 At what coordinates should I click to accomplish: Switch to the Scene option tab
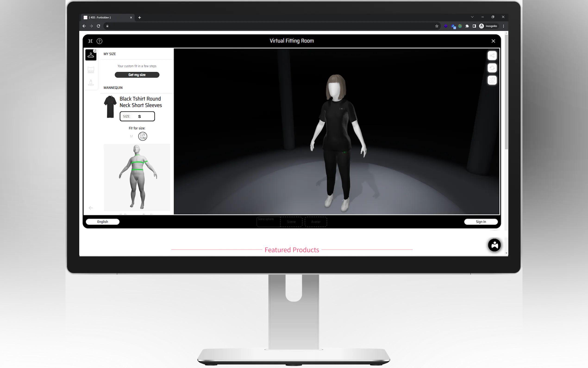[x=291, y=222]
